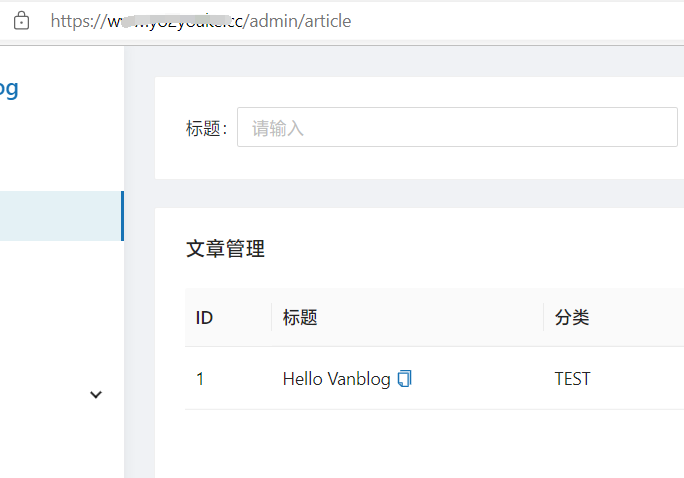This screenshot has height=478, width=684.
Task: Expand the sidebar menu chevron
Action: point(96,395)
